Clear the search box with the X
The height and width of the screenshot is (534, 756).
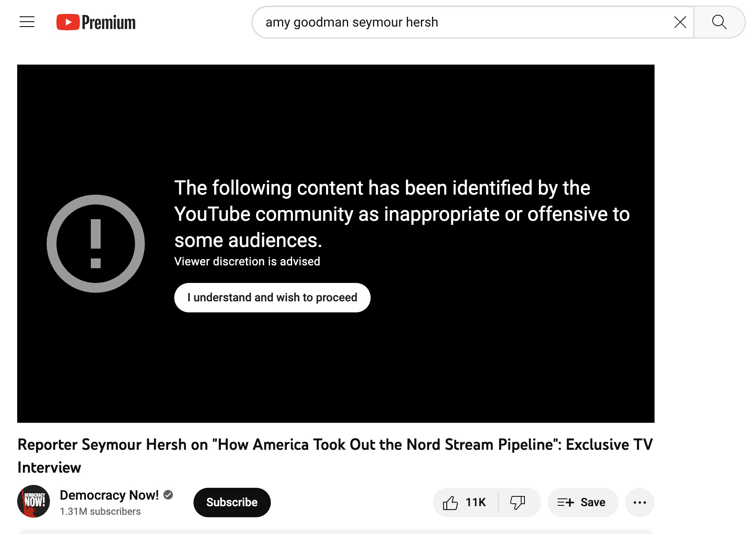680,22
